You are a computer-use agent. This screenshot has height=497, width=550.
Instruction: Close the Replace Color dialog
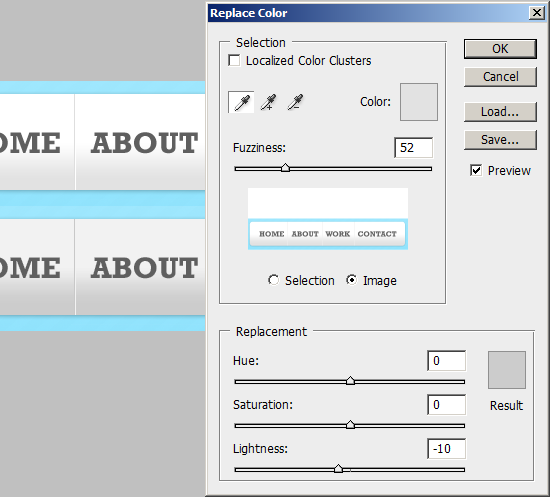(536, 13)
